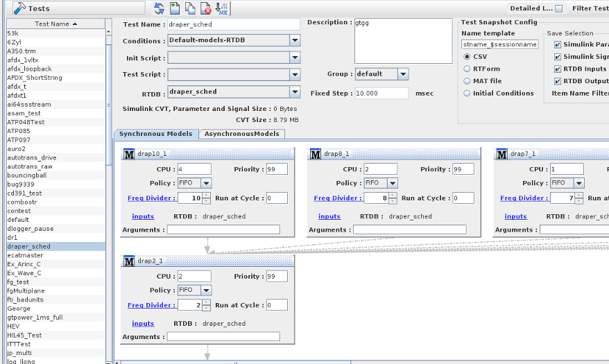Viewport: 609px width, 364px height.
Task: Expand the Group default dropdown
Action: [403, 73]
